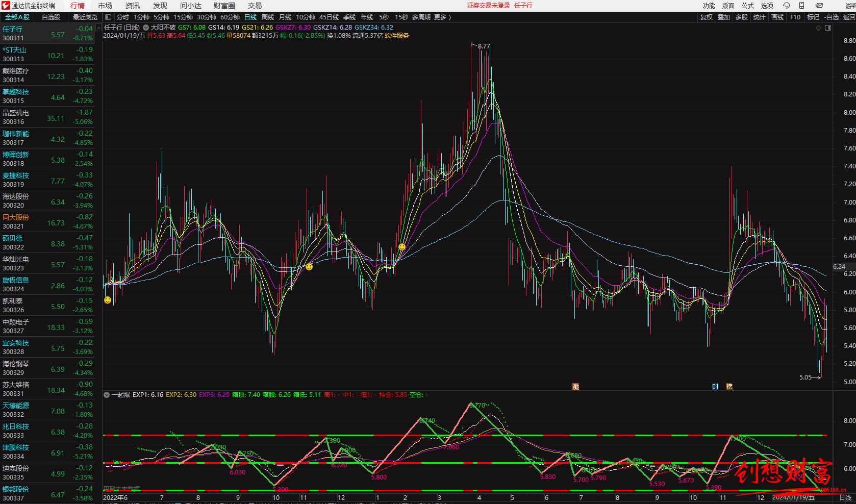
Task: Click the 日线 label at the time axis
Action: point(845,498)
